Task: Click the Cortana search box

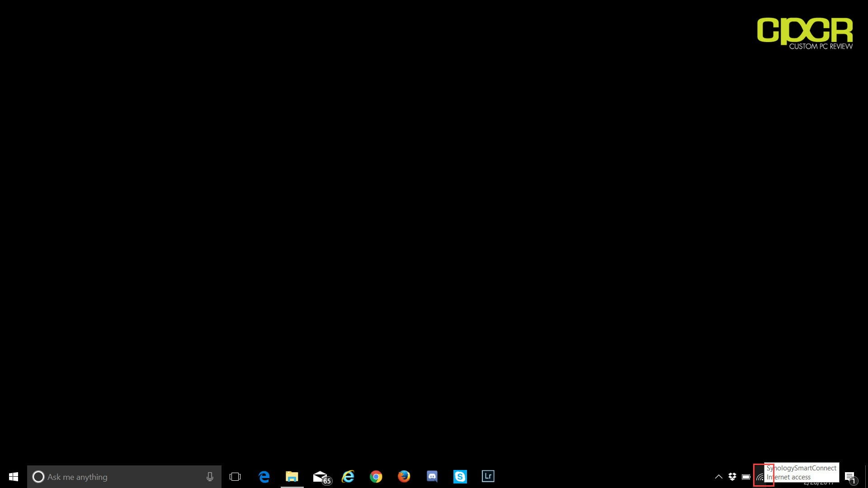Action: point(124,477)
